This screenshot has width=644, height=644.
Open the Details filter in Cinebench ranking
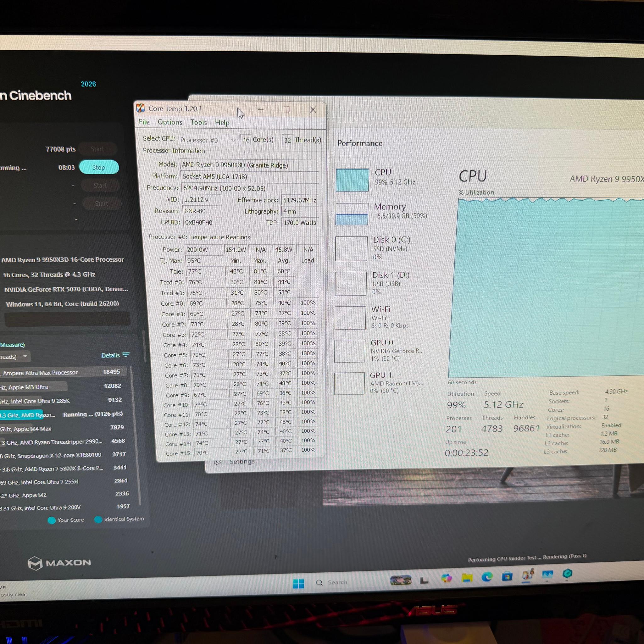[x=115, y=355]
